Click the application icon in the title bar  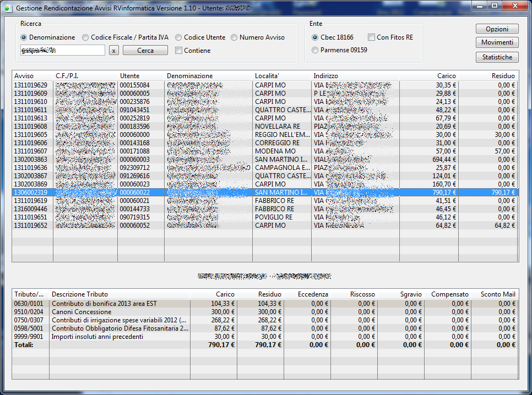click(8, 8)
